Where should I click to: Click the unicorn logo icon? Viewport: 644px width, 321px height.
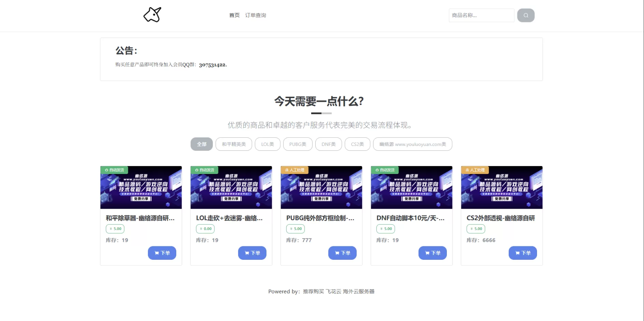coord(152,15)
